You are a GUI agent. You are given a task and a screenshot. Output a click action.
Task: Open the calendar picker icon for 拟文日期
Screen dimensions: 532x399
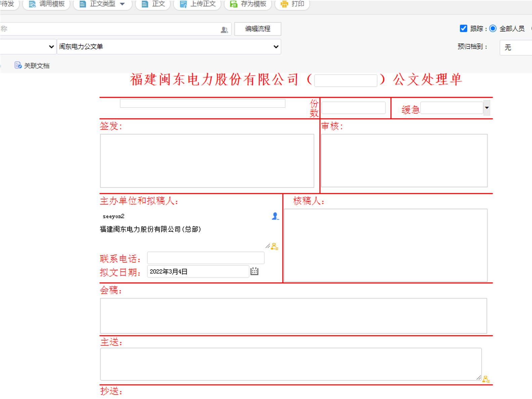[x=255, y=271]
